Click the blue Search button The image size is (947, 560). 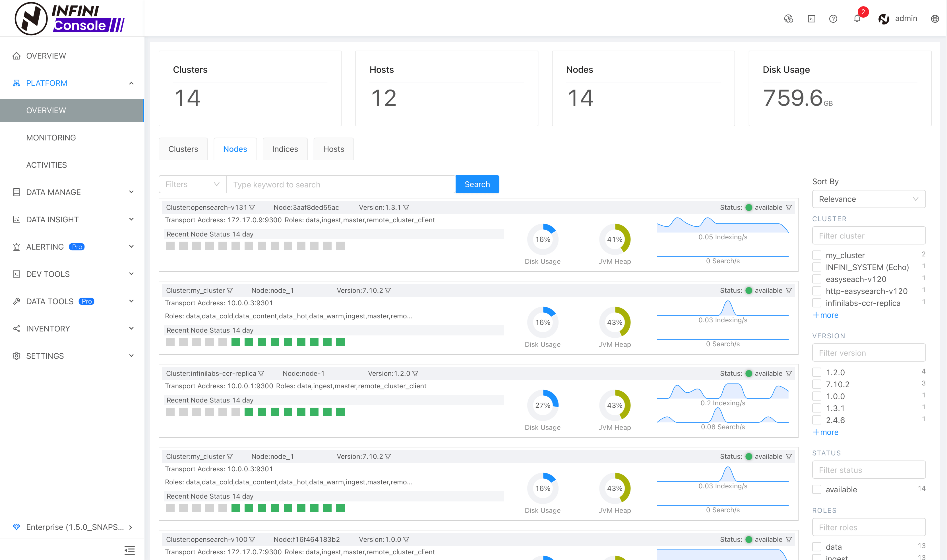pos(477,184)
